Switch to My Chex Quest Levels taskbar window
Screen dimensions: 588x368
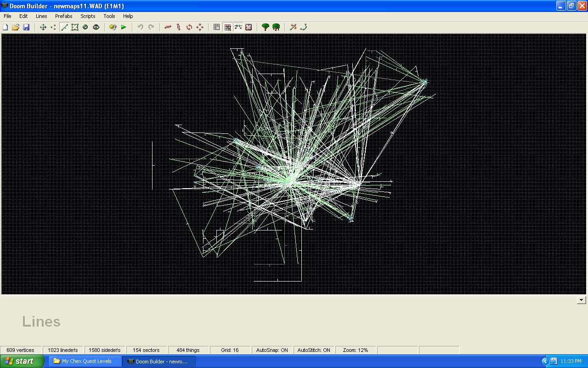85,361
